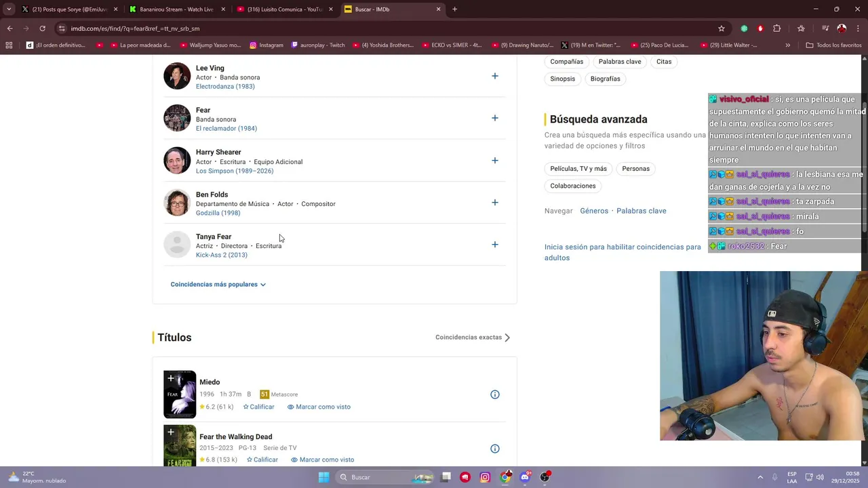This screenshot has height=488, width=868.
Task: Open Discord from the taskbar
Action: click(525, 477)
